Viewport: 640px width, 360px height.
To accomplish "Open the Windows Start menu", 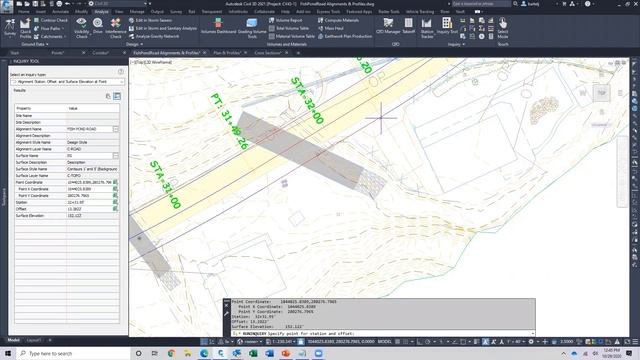I will pos(8,353).
